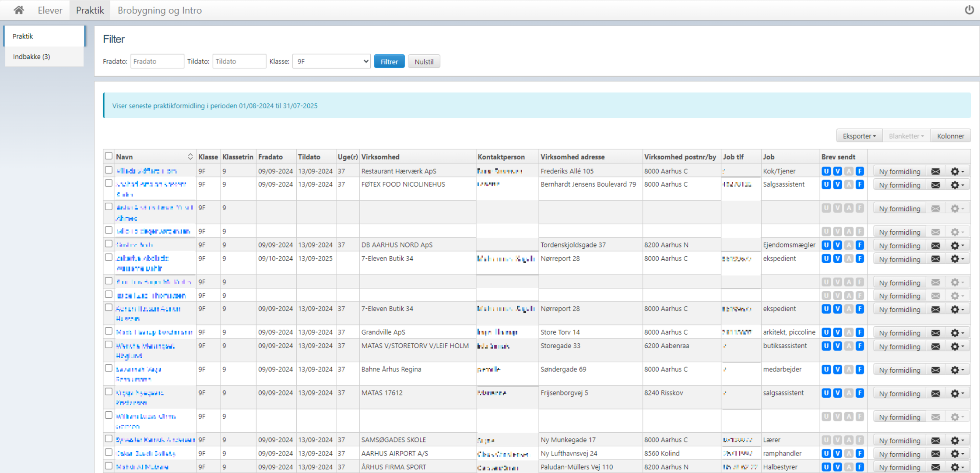This screenshot has height=473, width=980.
Task: Switch to the Elever tab
Action: click(50, 10)
